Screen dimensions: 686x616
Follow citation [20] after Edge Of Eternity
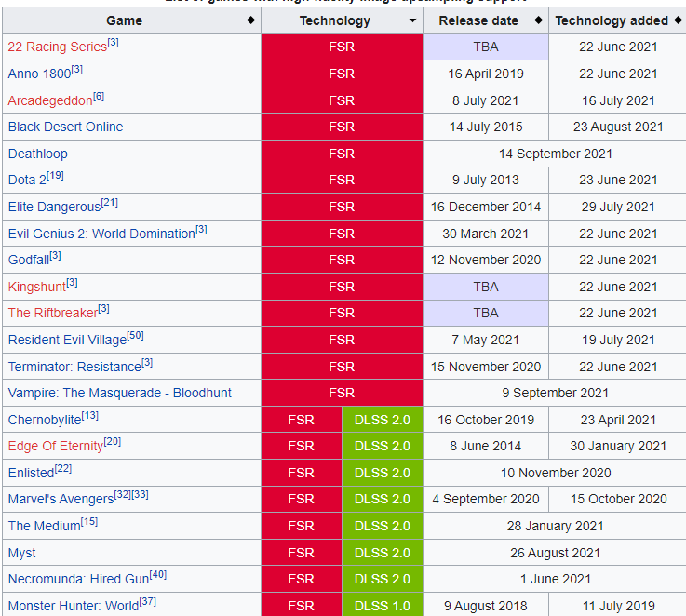click(x=112, y=442)
